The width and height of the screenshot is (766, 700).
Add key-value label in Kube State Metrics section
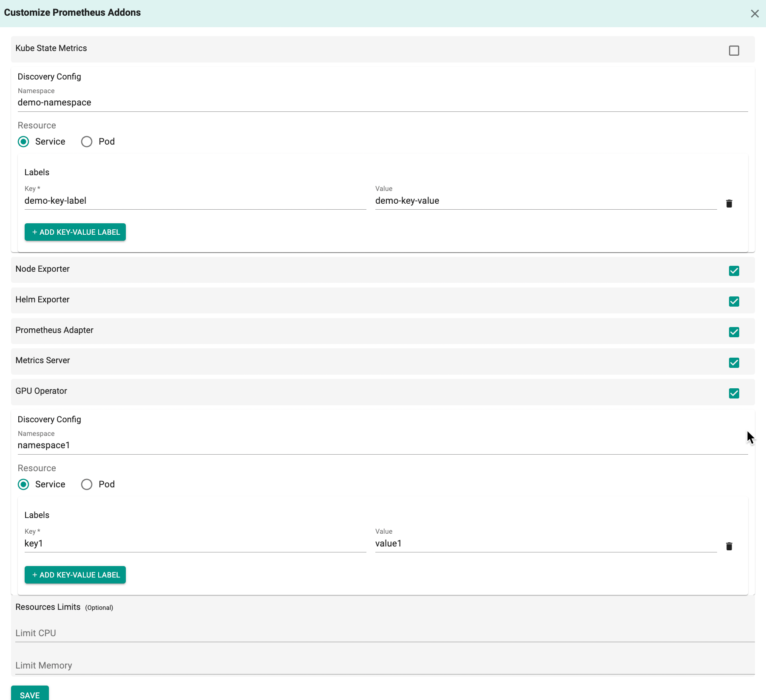75,232
